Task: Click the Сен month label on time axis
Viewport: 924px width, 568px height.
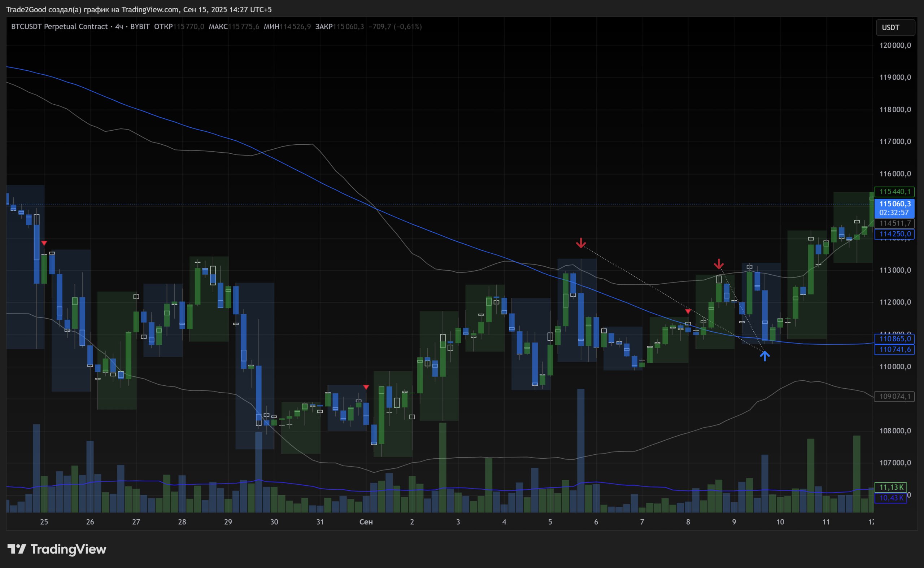Action: point(366,522)
